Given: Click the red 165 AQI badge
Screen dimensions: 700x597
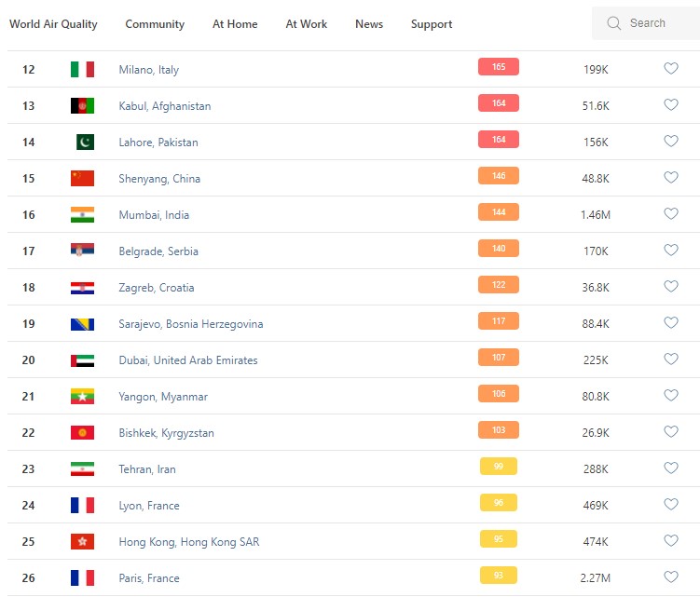Looking at the screenshot, I should click(499, 67).
